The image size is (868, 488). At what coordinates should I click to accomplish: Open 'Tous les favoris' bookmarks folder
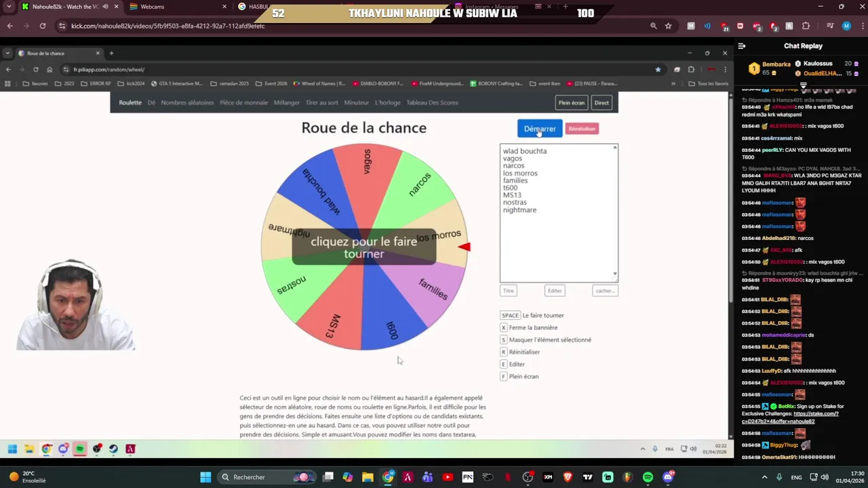coord(708,84)
